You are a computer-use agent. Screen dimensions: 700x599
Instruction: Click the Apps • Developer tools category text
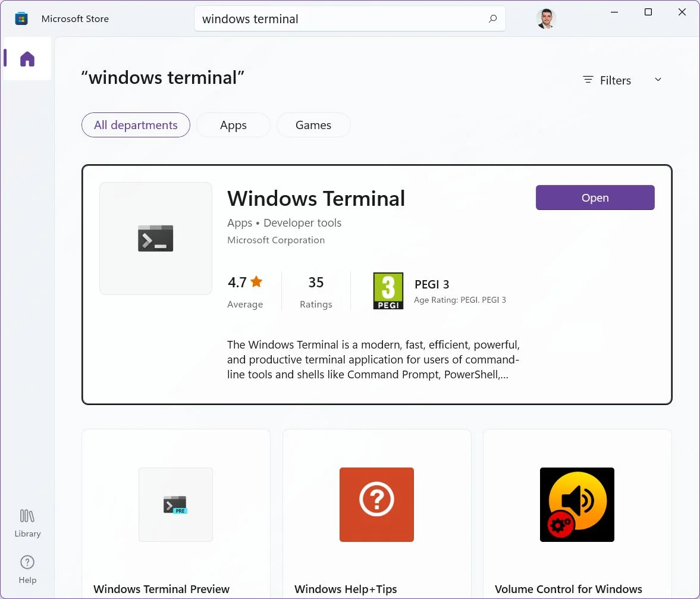[284, 222]
